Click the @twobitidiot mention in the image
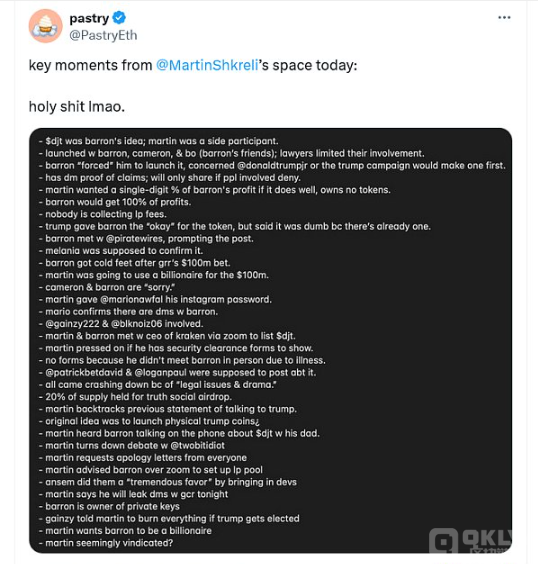Image resolution: width=538 pixels, height=564 pixels. coord(197,445)
